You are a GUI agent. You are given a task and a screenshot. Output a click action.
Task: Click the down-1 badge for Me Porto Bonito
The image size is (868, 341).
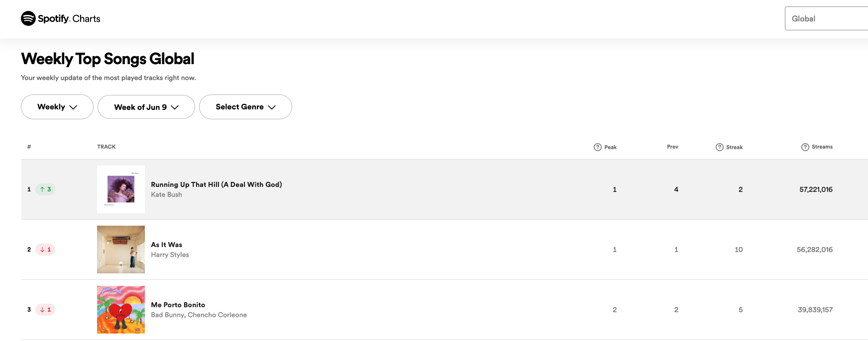point(45,310)
